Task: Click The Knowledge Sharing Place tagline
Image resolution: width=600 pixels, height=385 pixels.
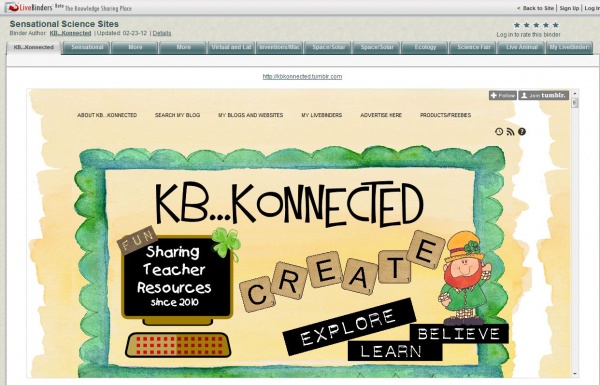Action: click(98, 8)
